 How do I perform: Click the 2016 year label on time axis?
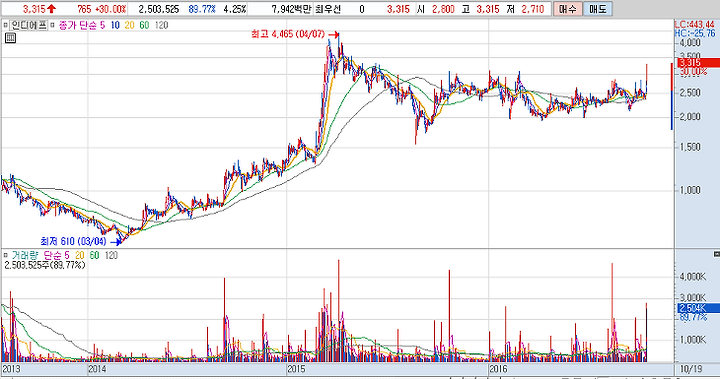point(498,369)
